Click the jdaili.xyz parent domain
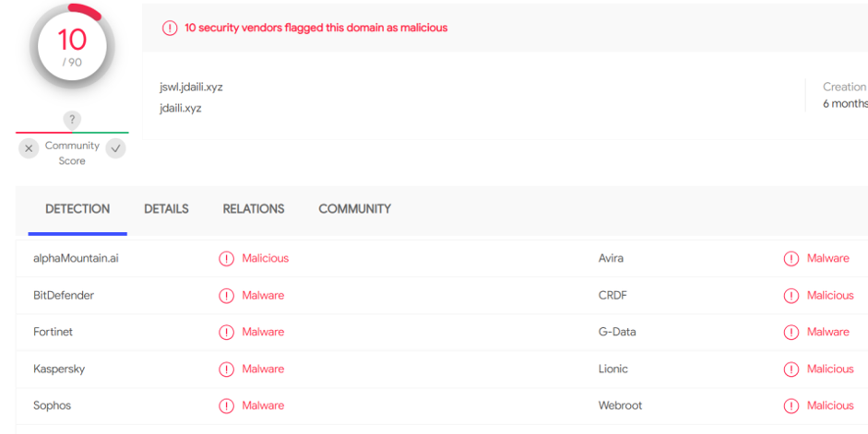Screen dimensions: 868x434 coord(181,108)
